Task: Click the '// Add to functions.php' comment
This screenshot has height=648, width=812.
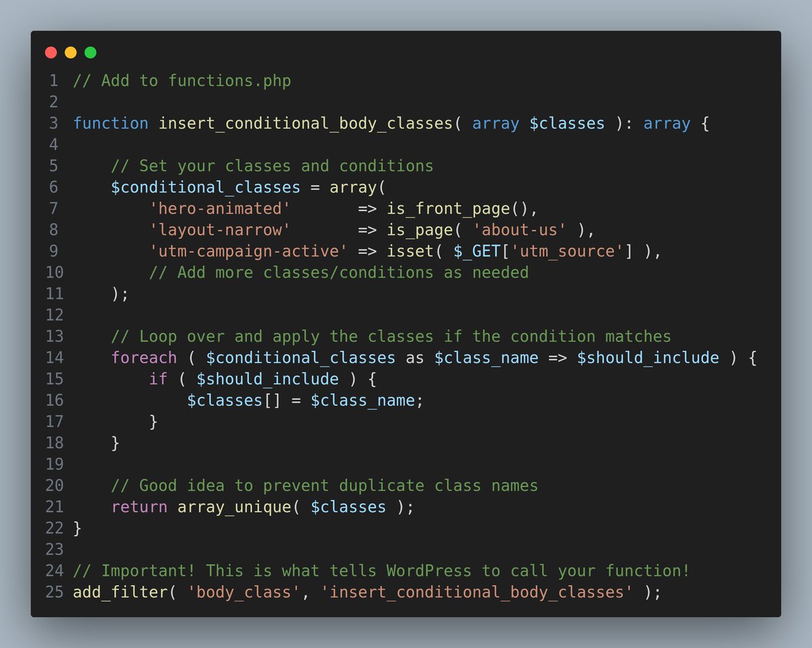Action: tap(182, 81)
